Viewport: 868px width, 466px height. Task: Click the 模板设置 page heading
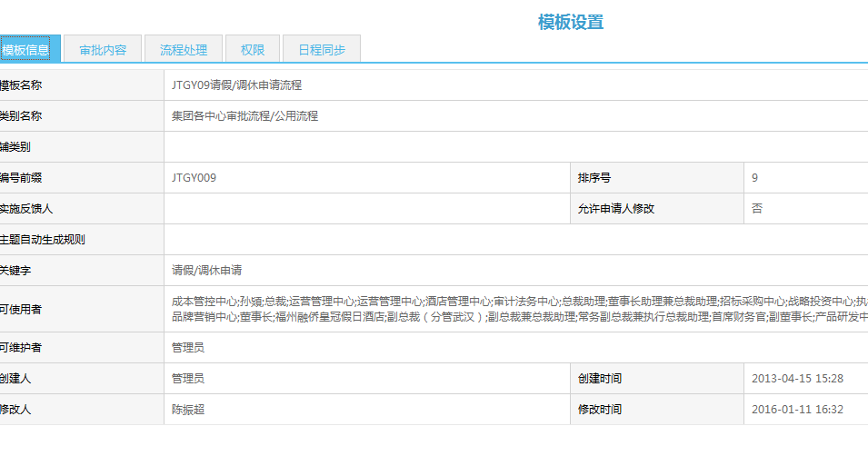pos(570,23)
